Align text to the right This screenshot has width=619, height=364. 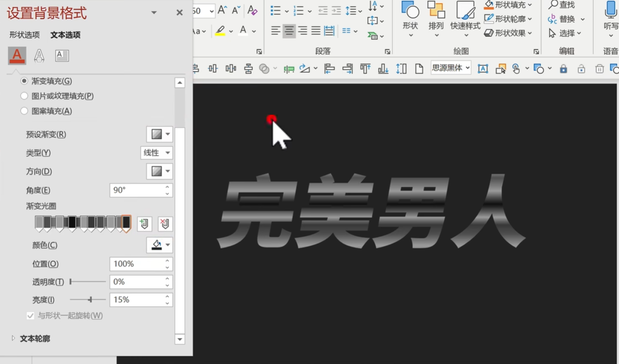click(303, 31)
